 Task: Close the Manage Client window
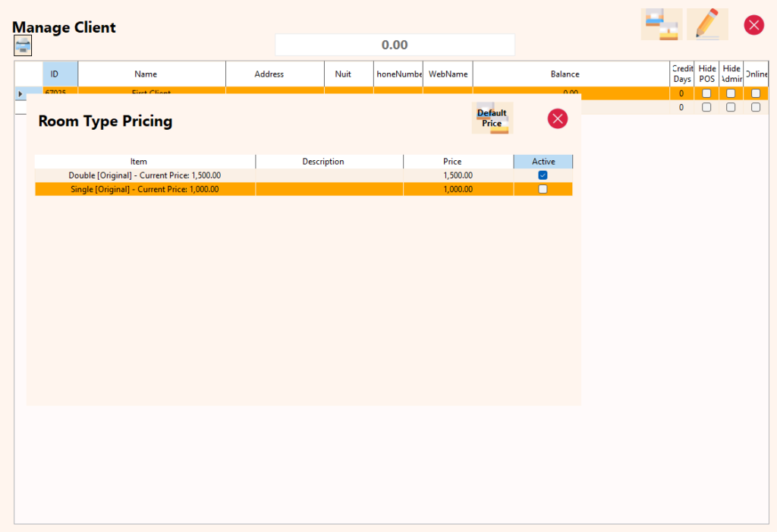click(753, 25)
